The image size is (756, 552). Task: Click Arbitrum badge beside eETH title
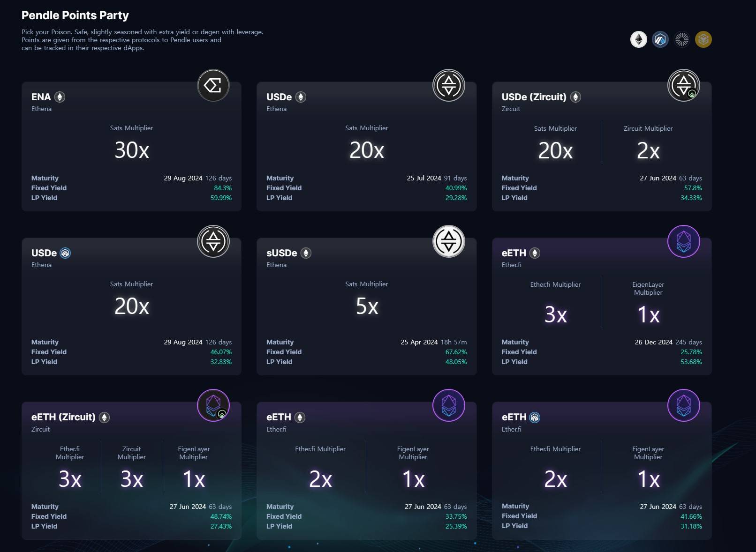point(535,417)
